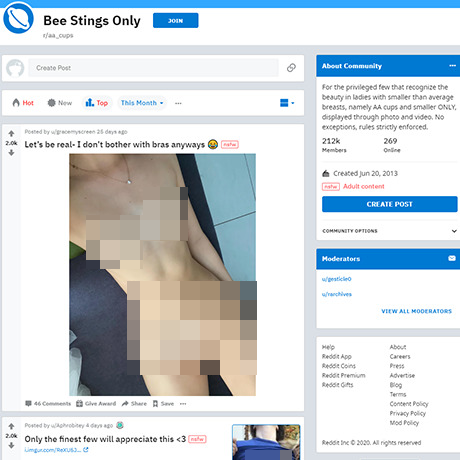Click the link attachment icon in Create Post bar
Screen dimensions: 460x460
291,68
